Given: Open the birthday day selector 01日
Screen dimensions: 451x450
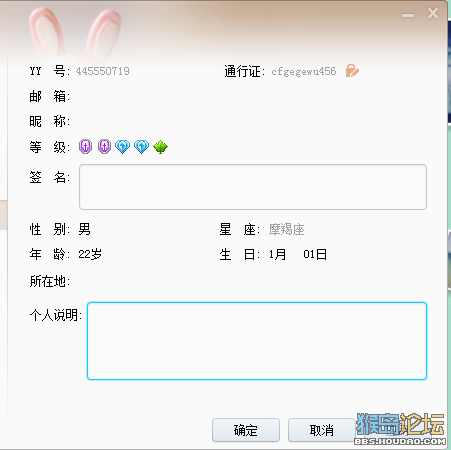Looking at the screenshot, I should point(315,254).
